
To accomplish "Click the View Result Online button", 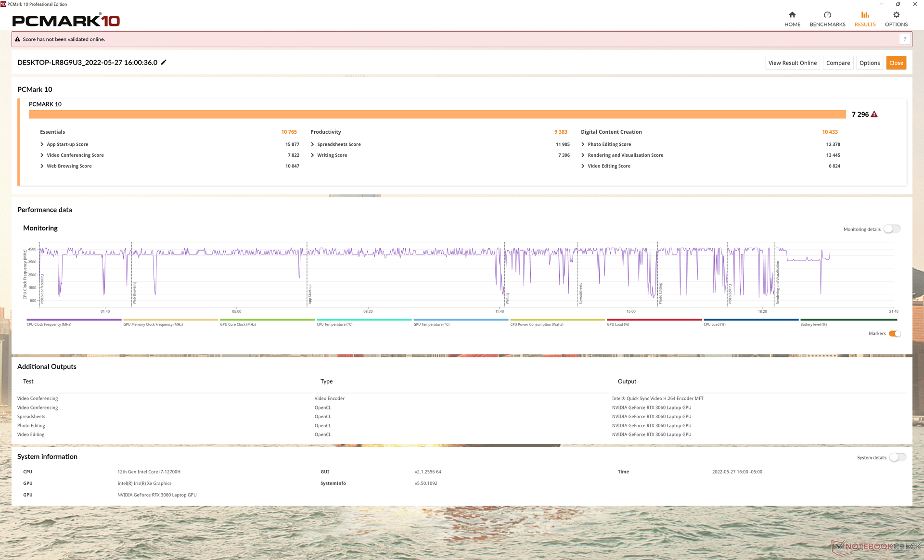I will coord(792,63).
